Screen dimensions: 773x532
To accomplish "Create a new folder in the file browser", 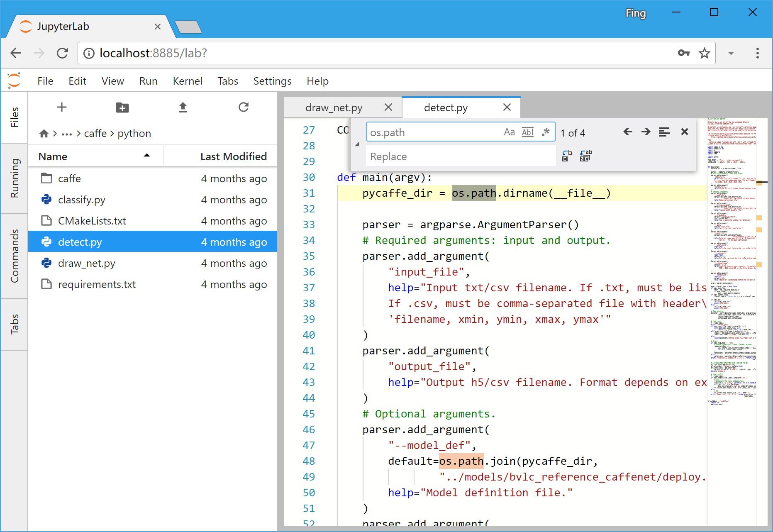I will 122,107.
